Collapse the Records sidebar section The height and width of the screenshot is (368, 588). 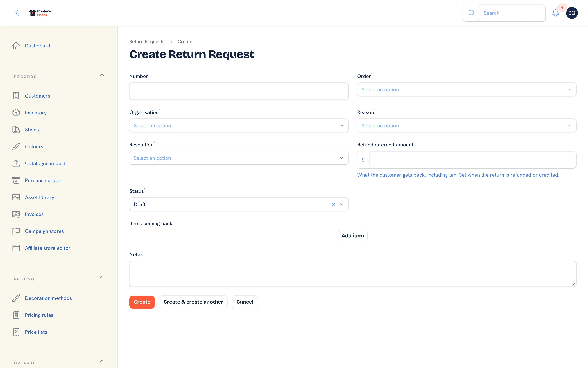(x=102, y=75)
